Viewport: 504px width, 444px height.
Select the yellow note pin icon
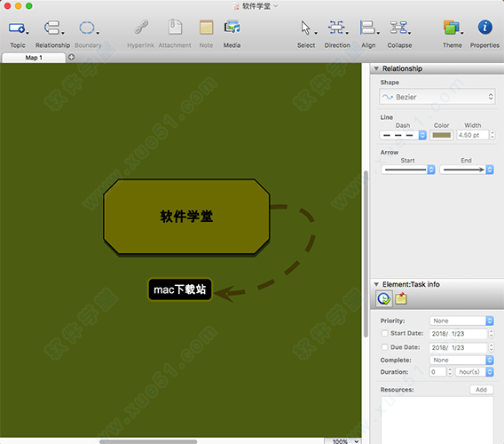[401, 298]
